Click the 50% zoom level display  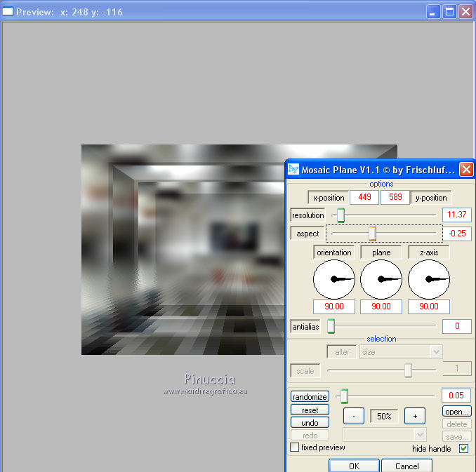pyautogui.click(x=384, y=416)
